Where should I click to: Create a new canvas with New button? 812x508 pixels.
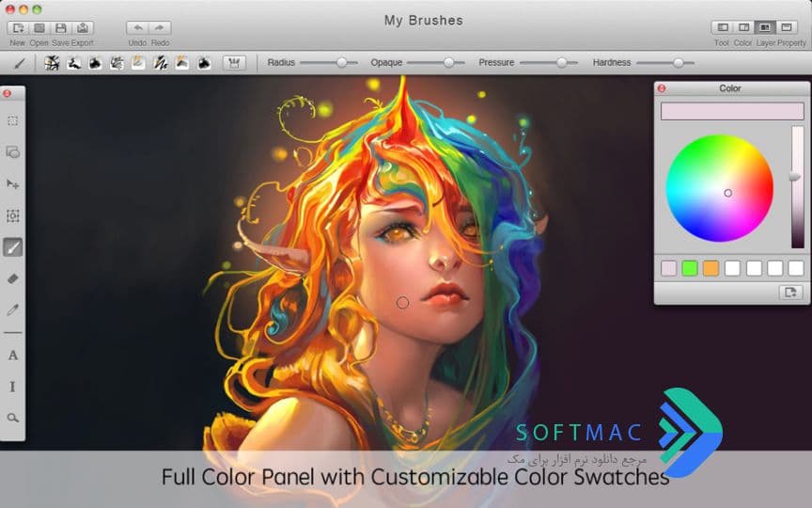tap(18, 28)
